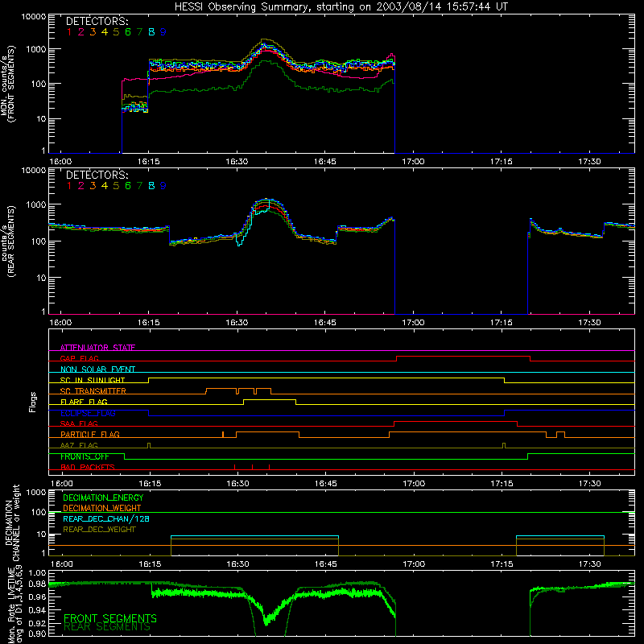Click the 17:00 tick label under the front segments plot
644x644 pixels.
tap(413, 162)
